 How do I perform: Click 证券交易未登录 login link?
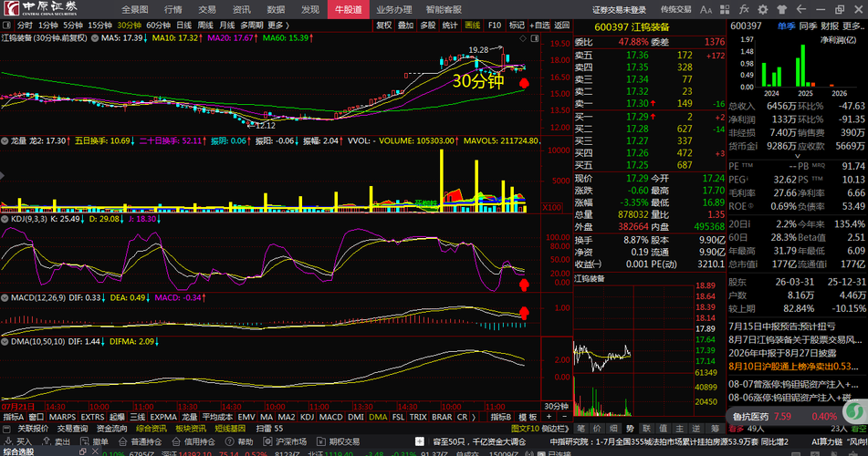click(619, 9)
